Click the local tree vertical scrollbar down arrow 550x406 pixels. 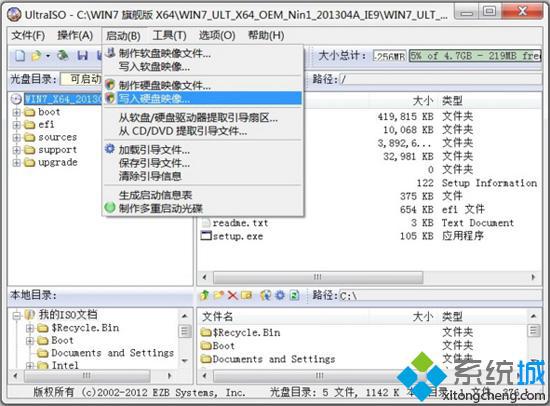point(185,361)
